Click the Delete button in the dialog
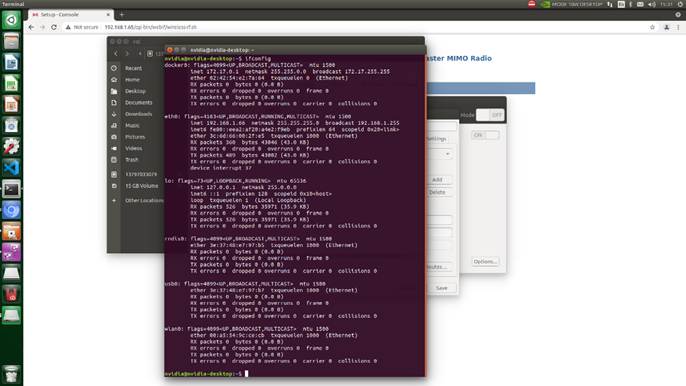Image resolution: width=686 pixels, height=386 pixels. click(x=437, y=192)
